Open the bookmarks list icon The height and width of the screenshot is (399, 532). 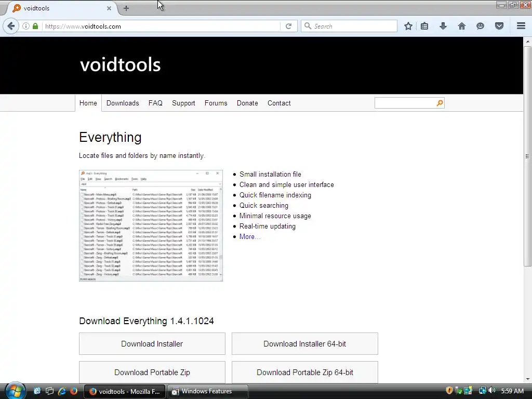pyautogui.click(x=424, y=26)
